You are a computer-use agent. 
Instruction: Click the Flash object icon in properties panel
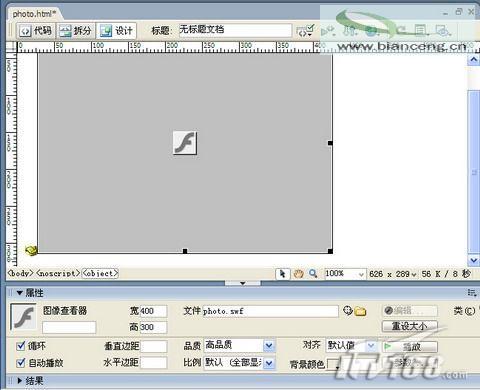click(x=23, y=317)
